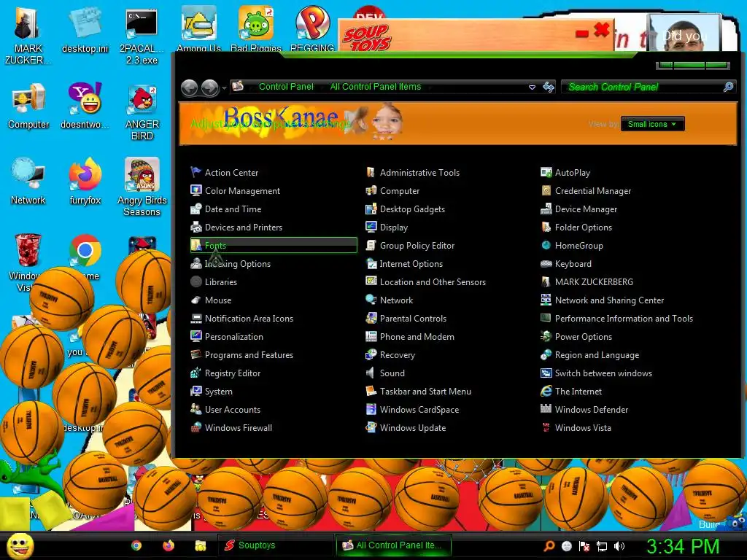Open the Computer desktop icon
This screenshot has width=747, height=560.
tap(28, 106)
